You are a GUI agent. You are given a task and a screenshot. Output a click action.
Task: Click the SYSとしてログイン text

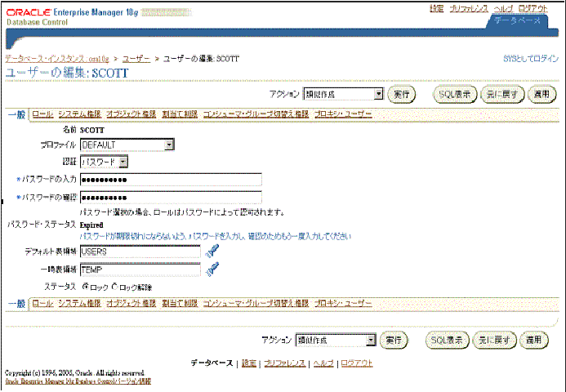click(531, 59)
